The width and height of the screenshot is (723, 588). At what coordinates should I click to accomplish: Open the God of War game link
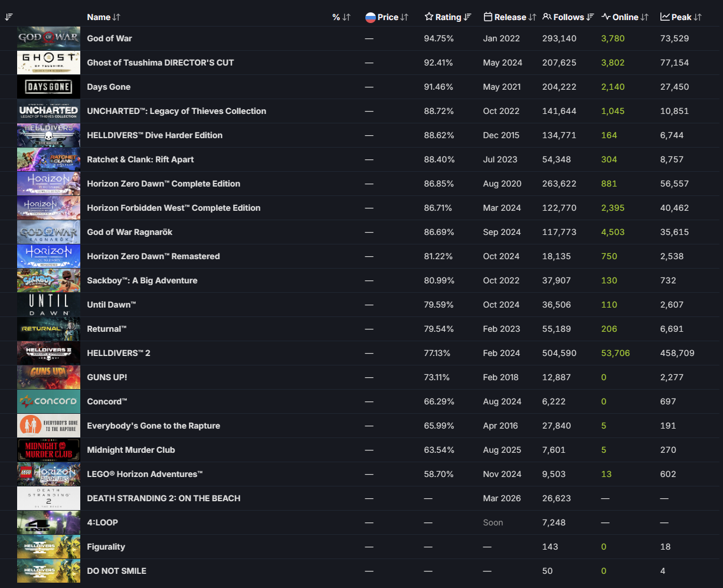click(109, 38)
